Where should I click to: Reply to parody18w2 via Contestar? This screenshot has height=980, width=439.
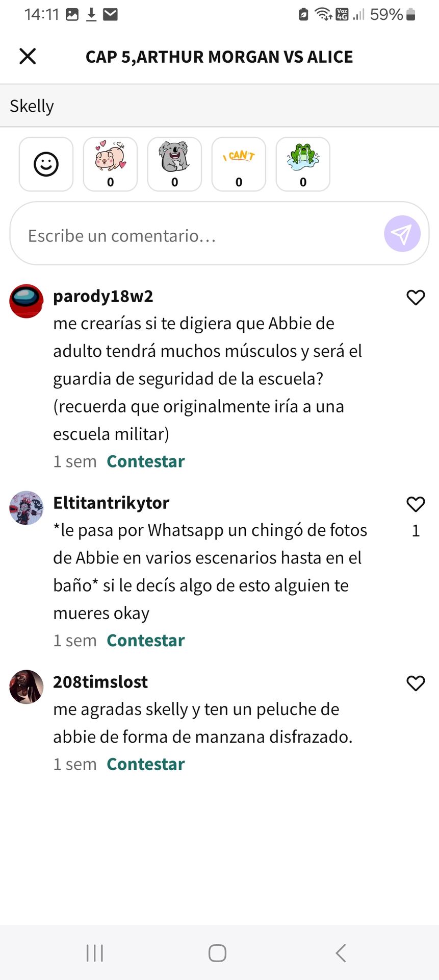(145, 461)
